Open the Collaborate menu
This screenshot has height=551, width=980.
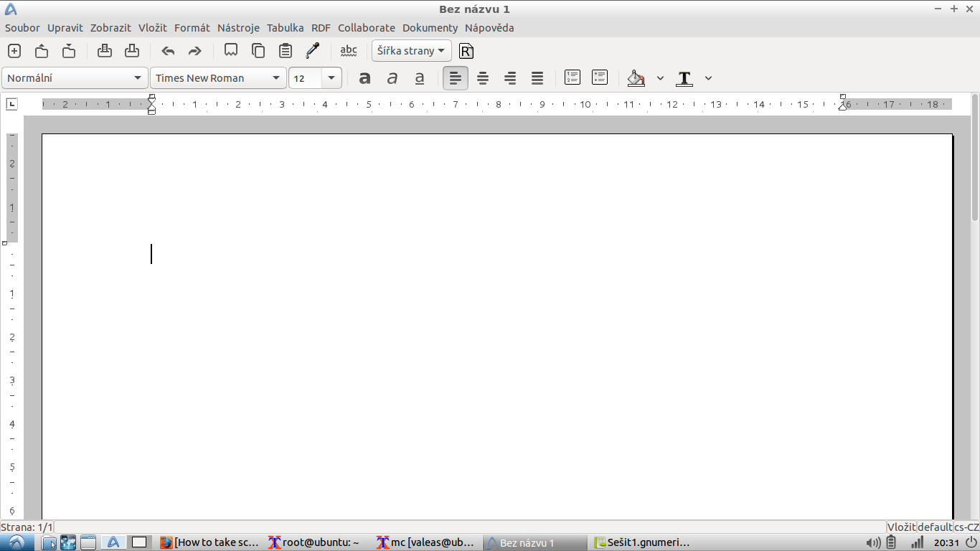click(x=367, y=28)
